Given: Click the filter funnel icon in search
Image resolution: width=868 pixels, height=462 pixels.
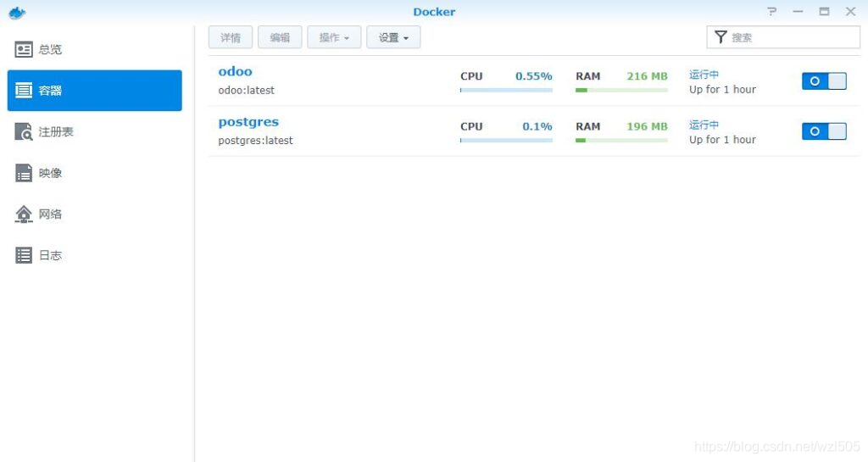Looking at the screenshot, I should point(721,37).
